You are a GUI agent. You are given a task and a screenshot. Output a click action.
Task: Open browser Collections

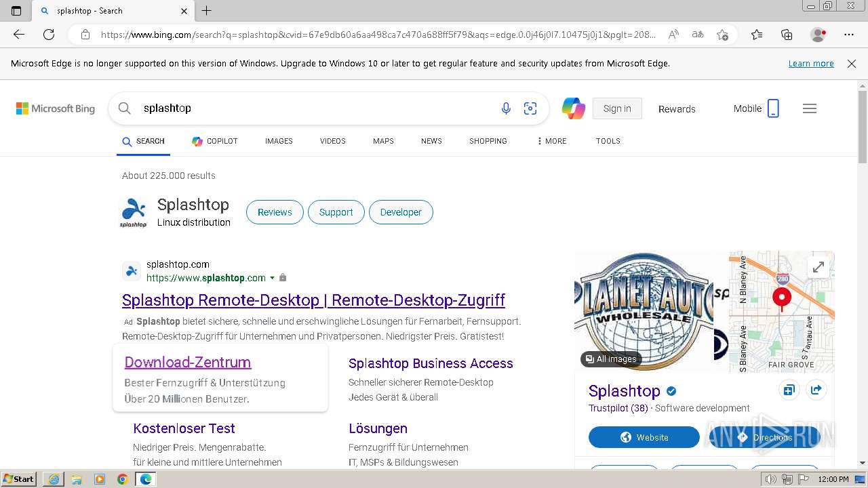[787, 35]
